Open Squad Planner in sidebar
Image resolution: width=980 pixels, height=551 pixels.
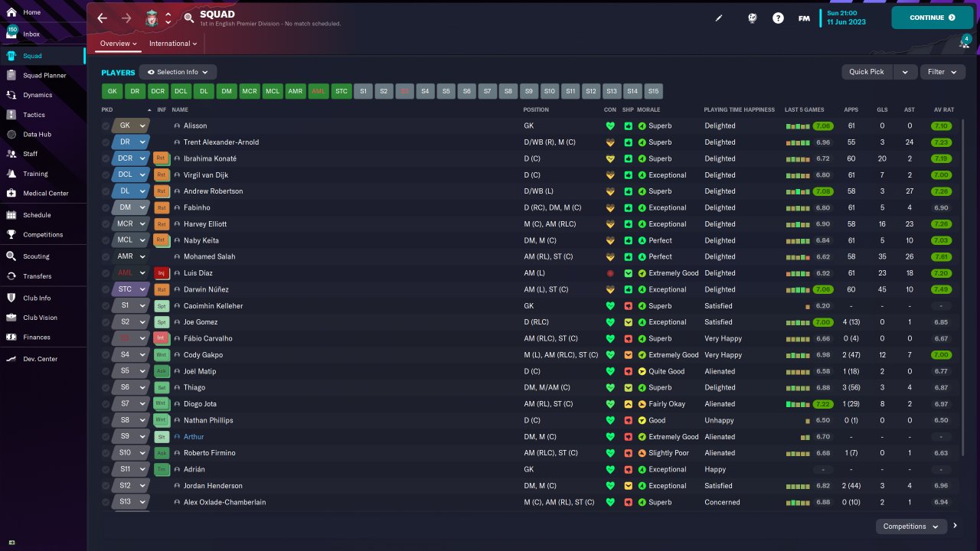tap(43, 76)
